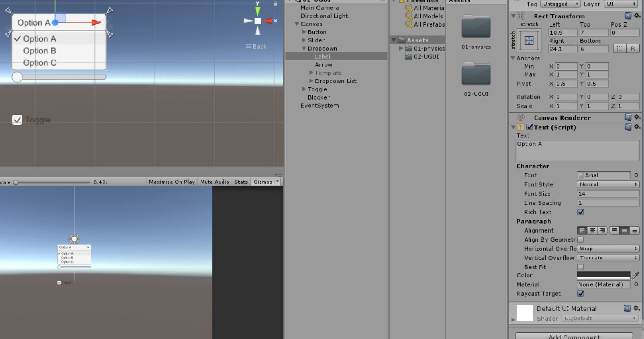Open Gizmos menu in Game view
Viewport: 644px width, 339px height.
pyautogui.click(x=265, y=182)
